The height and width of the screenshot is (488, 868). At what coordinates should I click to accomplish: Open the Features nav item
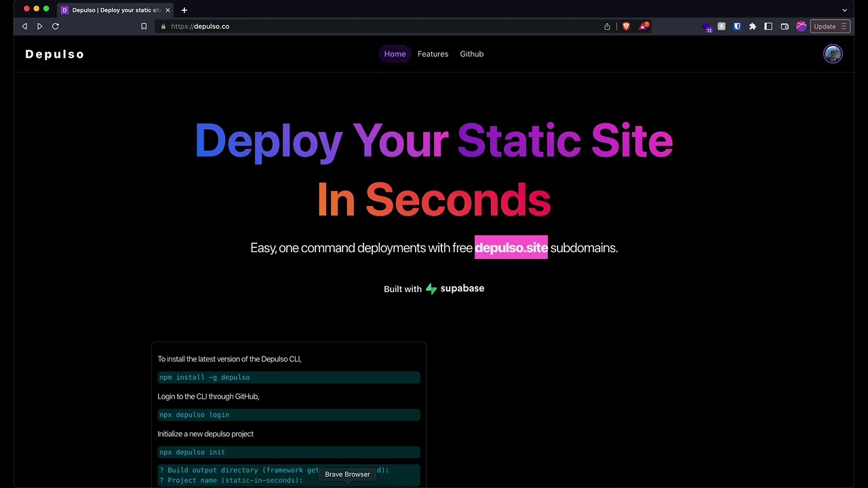pos(433,54)
